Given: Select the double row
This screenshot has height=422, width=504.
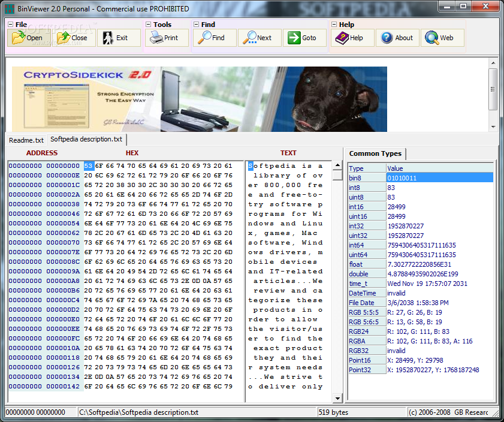Looking at the screenshot, I should (421, 274).
